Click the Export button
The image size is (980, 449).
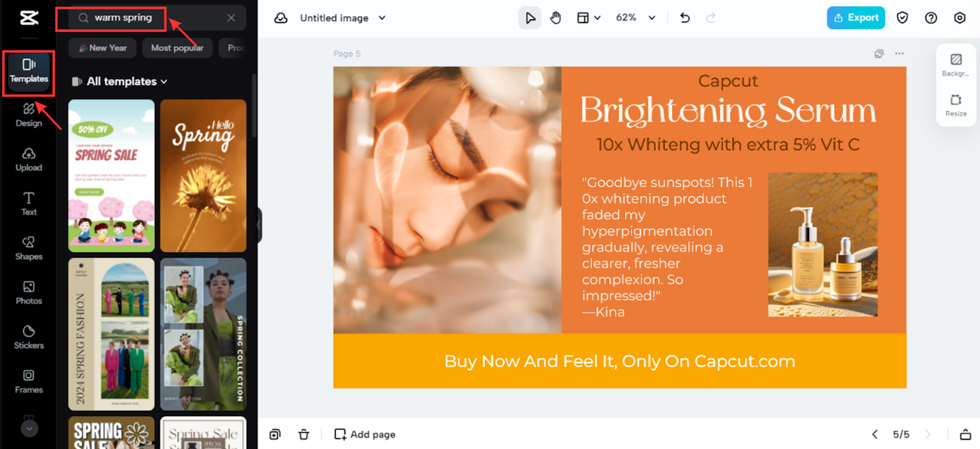(855, 18)
